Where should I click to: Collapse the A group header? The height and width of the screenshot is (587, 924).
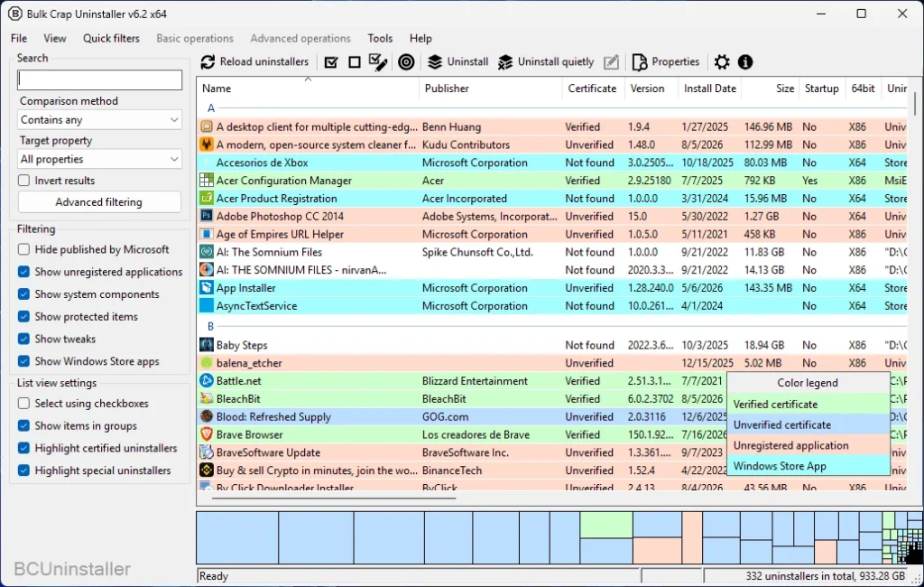(211, 108)
